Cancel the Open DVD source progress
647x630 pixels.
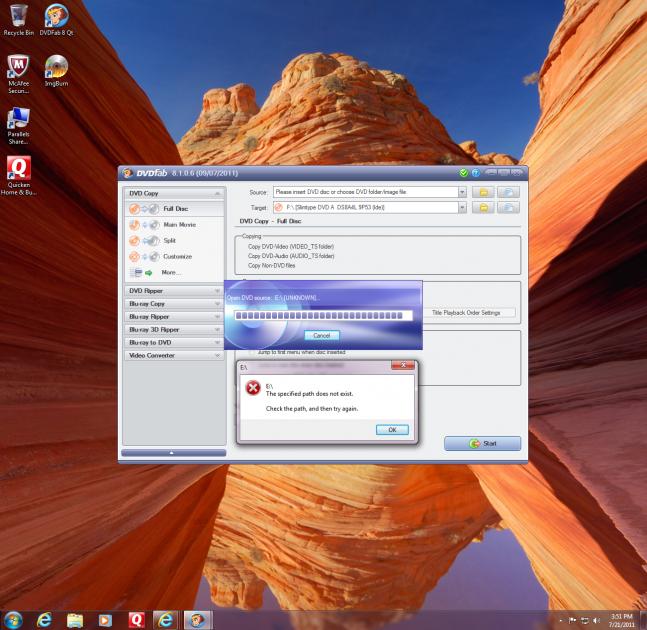(321, 335)
